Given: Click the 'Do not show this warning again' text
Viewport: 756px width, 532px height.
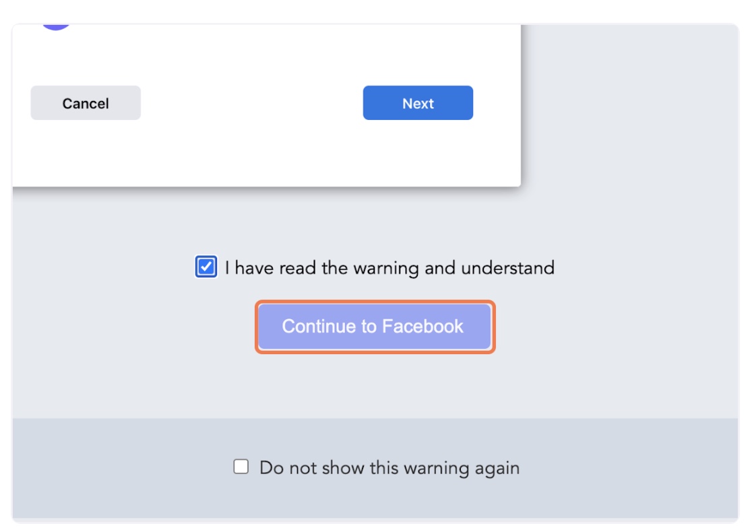Looking at the screenshot, I should [389, 468].
